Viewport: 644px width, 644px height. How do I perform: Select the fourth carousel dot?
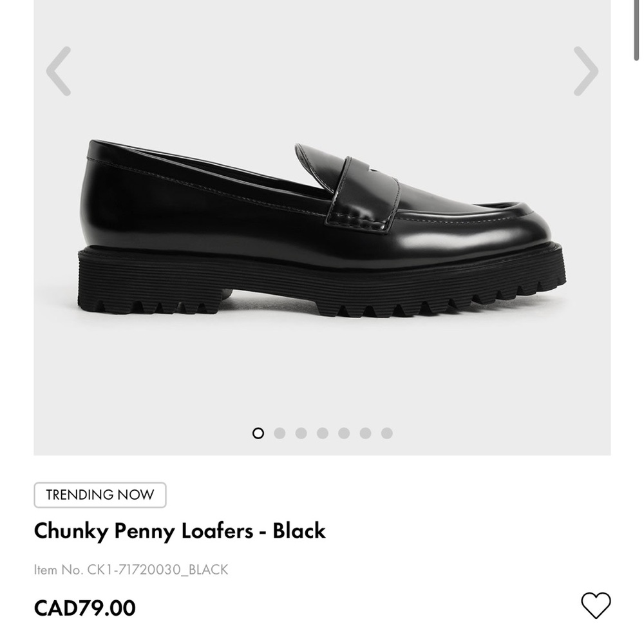[321, 434]
